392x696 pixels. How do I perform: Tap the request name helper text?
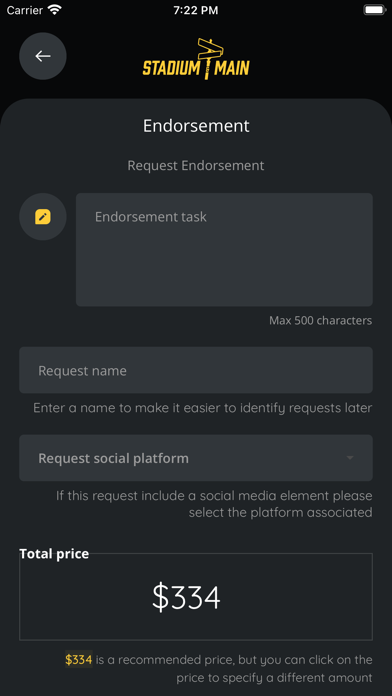click(x=202, y=408)
